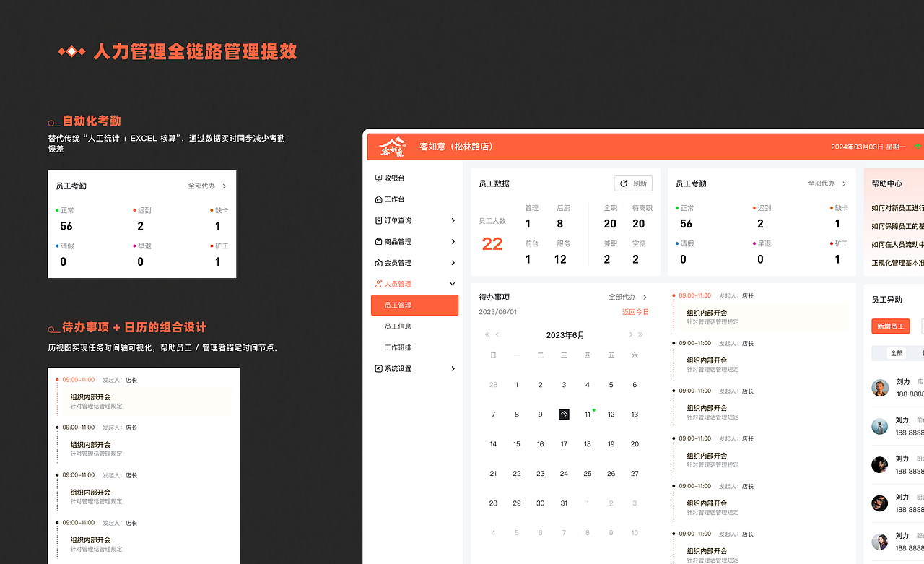Open the 员工信息 submenu item

[398, 326]
